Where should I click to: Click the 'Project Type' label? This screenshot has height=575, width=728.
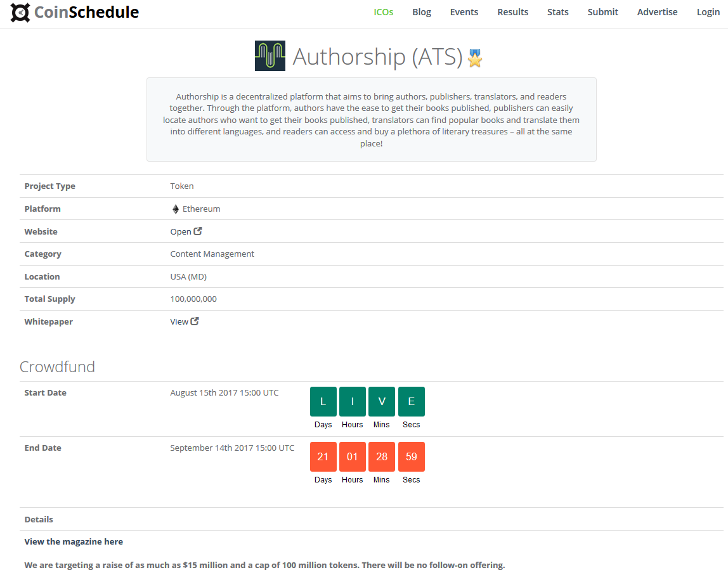click(49, 186)
